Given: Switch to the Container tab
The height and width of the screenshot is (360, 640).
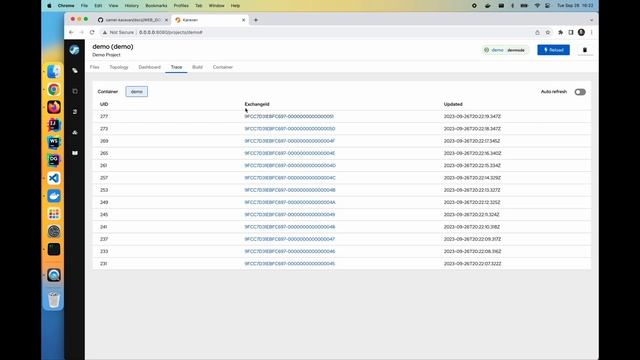Looking at the screenshot, I should 222,67.
